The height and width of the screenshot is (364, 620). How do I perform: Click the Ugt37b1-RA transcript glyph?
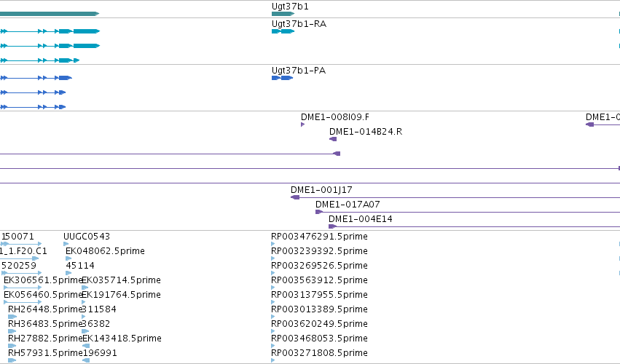tap(283, 31)
